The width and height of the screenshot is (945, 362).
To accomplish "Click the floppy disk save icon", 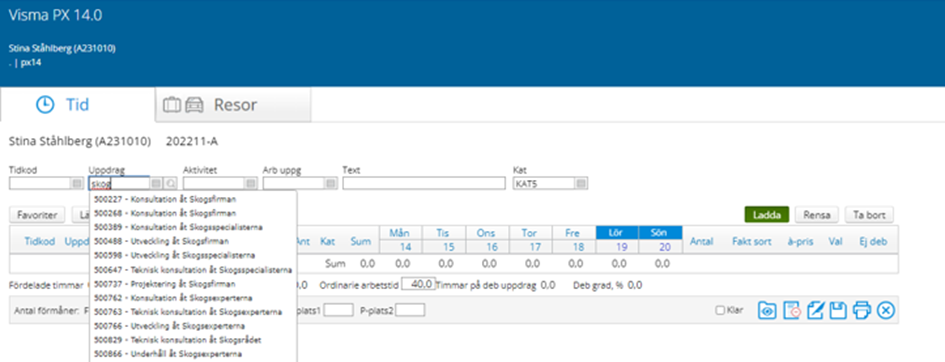I will tap(838, 310).
